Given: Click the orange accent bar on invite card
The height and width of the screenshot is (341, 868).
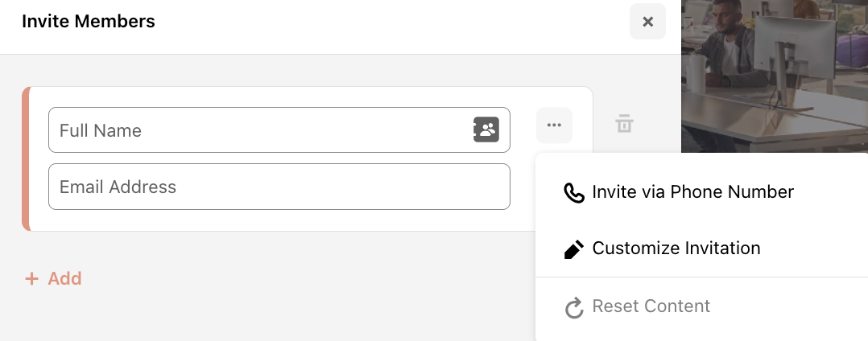Looking at the screenshot, I should (26, 158).
